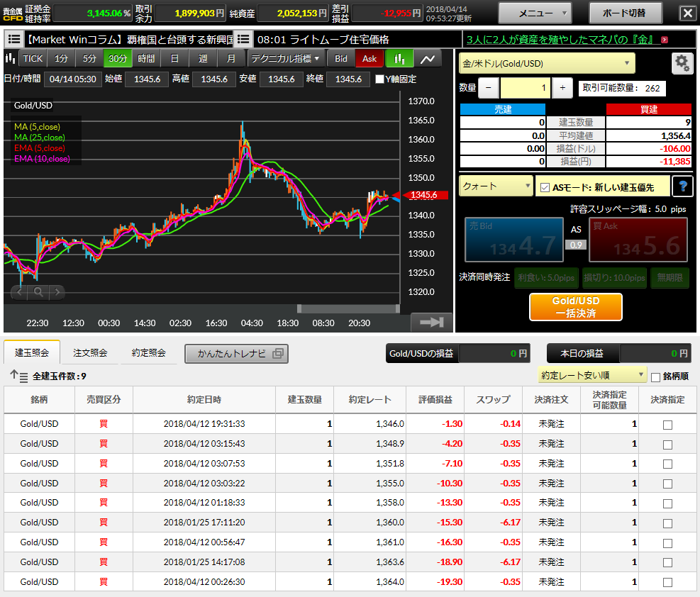
Task: Click 評価損益 column header
Action: coord(435,400)
